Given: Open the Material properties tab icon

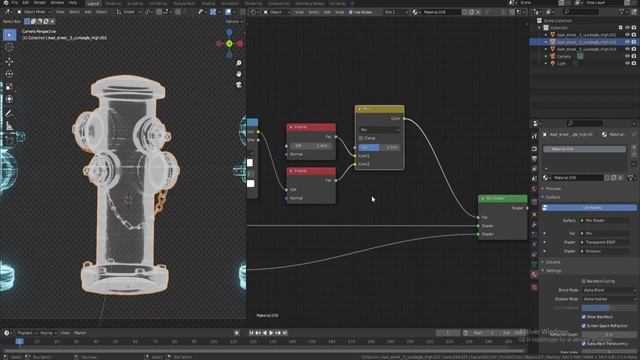Looking at the screenshot, I should 534,274.
